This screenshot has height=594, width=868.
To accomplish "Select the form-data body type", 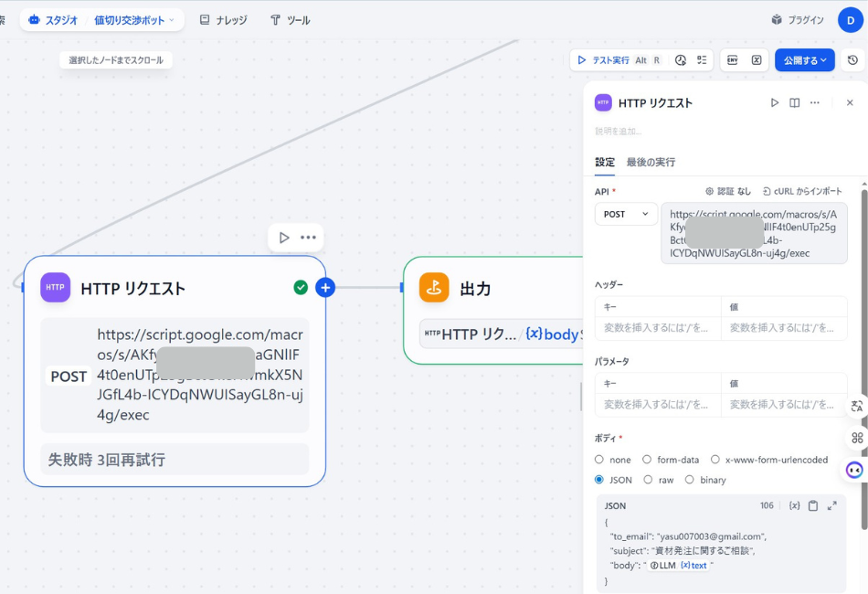I will click(x=647, y=460).
